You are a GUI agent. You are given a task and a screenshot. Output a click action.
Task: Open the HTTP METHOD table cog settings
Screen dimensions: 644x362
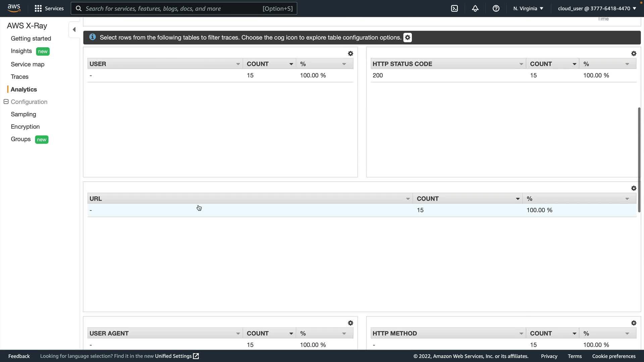click(634, 323)
